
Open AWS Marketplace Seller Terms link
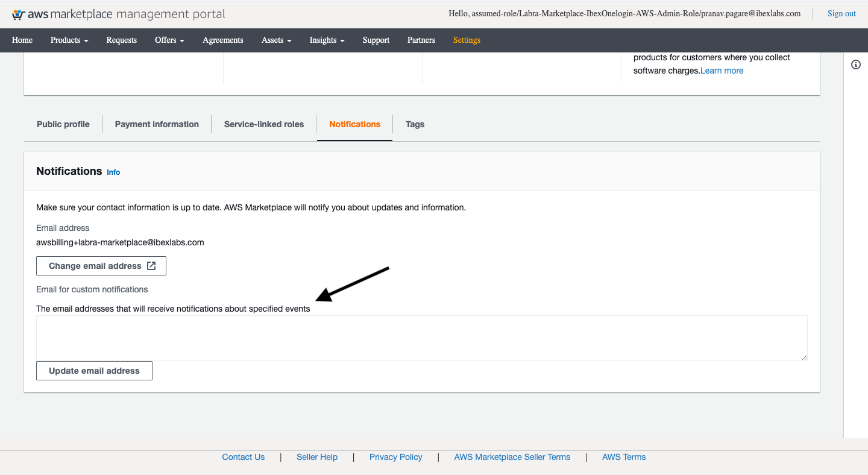click(512, 457)
